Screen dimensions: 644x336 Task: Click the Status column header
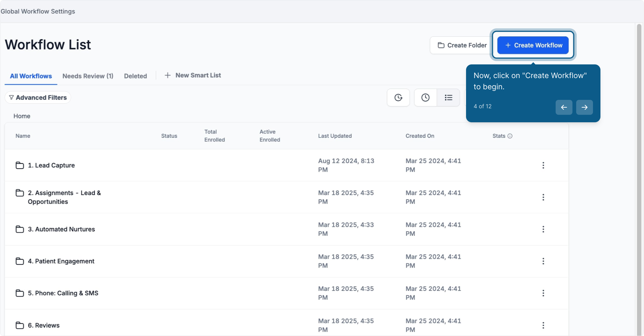tap(169, 136)
